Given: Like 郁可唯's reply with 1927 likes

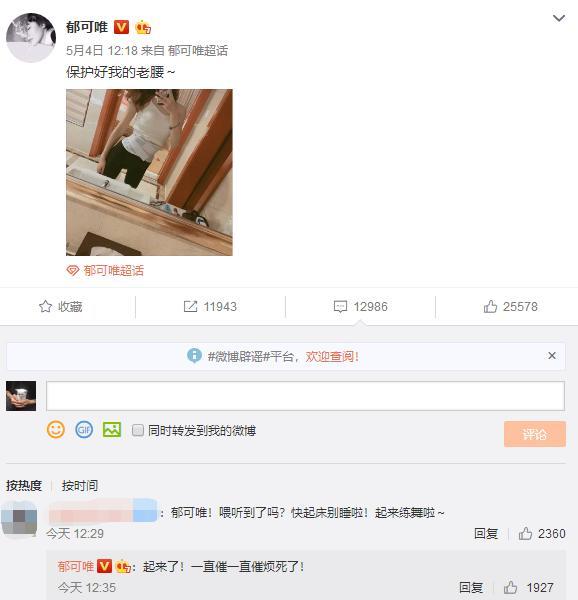Looking at the screenshot, I should pyautogui.click(x=510, y=587).
